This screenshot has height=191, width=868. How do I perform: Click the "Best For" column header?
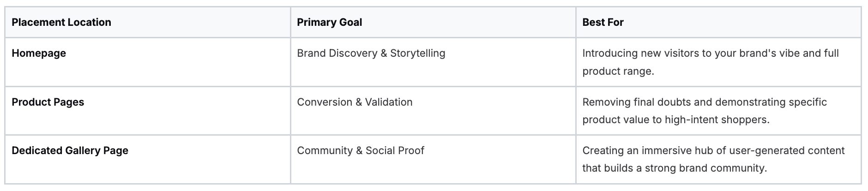[603, 22]
